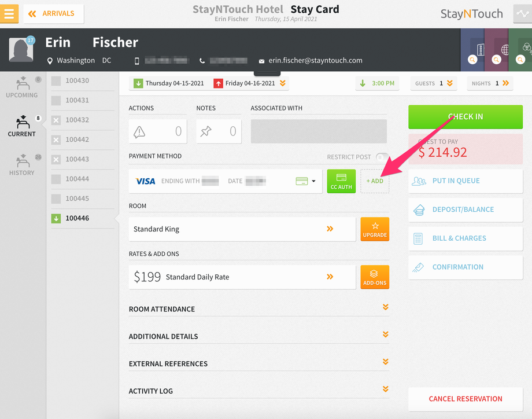Open Bill & Charges

click(465, 238)
